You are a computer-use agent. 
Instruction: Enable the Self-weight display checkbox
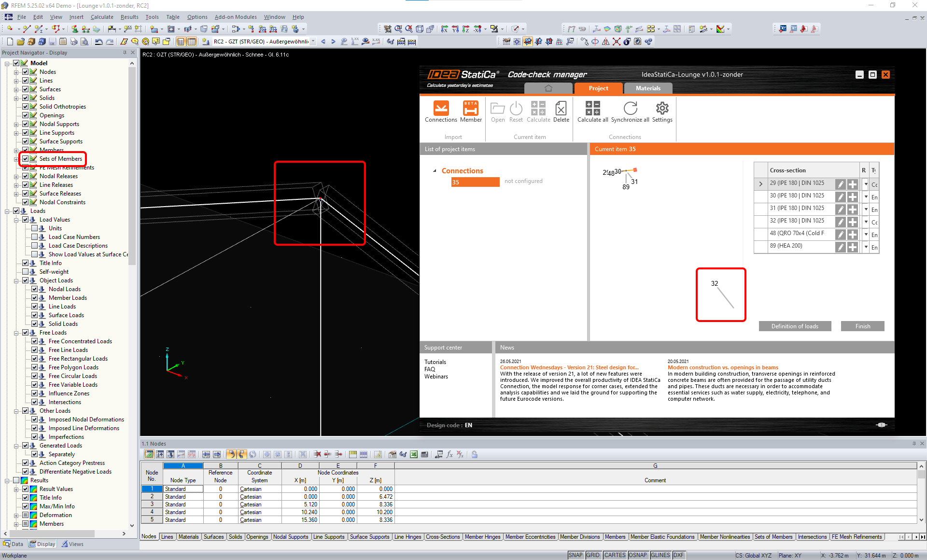26,272
